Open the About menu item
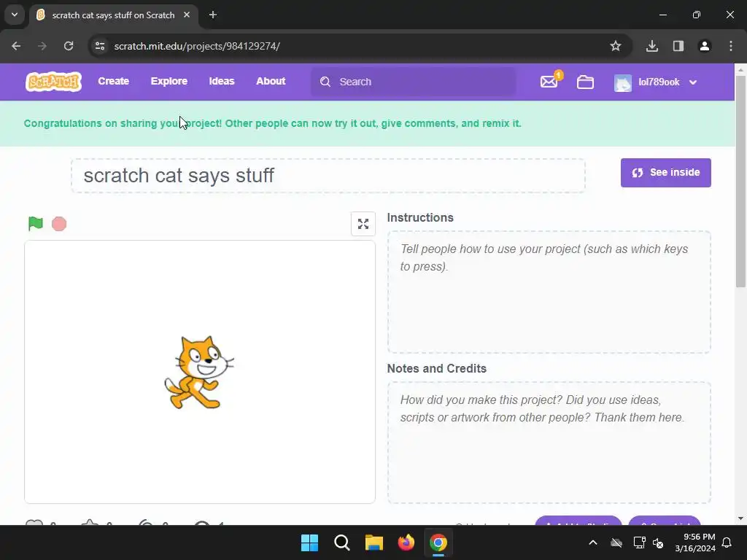This screenshot has width=747, height=560. tap(271, 82)
